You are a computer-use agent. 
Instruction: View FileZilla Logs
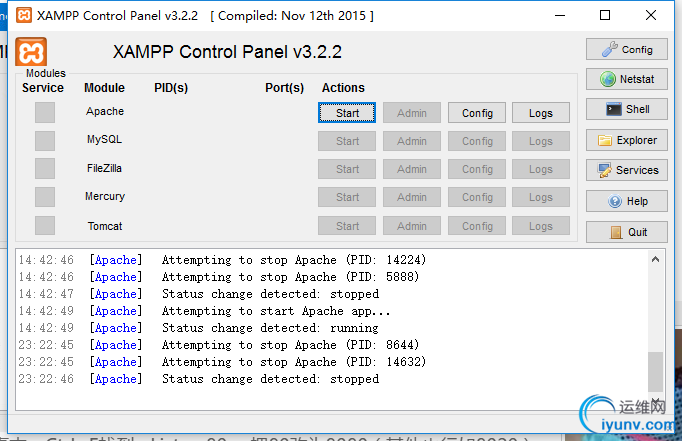pos(541,169)
